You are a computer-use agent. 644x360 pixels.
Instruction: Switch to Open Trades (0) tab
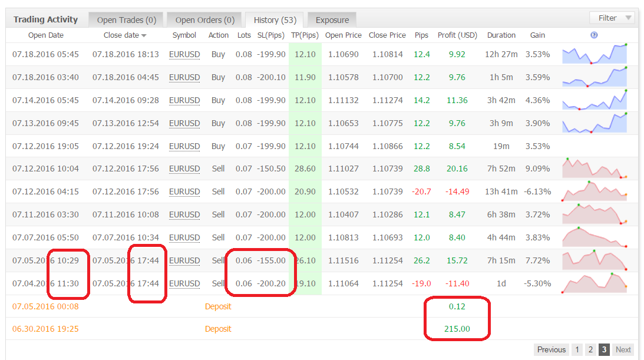pyautogui.click(x=127, y=19)
